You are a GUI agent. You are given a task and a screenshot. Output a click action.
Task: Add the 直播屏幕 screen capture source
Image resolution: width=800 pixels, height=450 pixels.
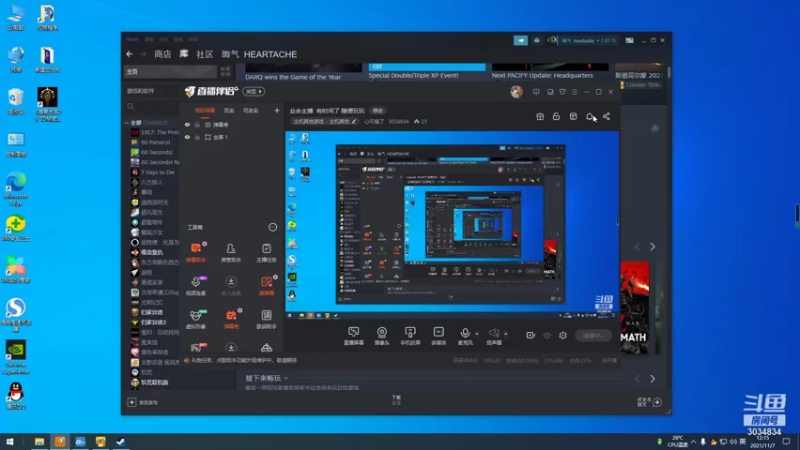pyautogui.click(x=354, y=336)
